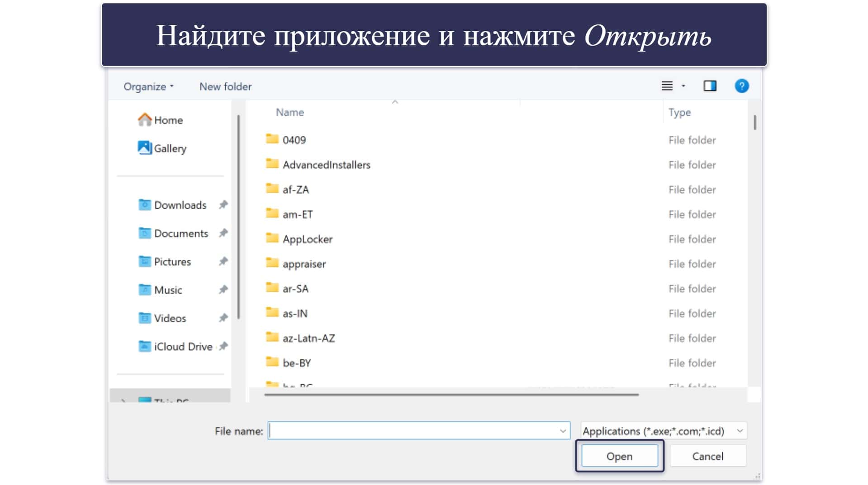Click the Gallery picture icon
868x485 pixels.
coord(144,147)
